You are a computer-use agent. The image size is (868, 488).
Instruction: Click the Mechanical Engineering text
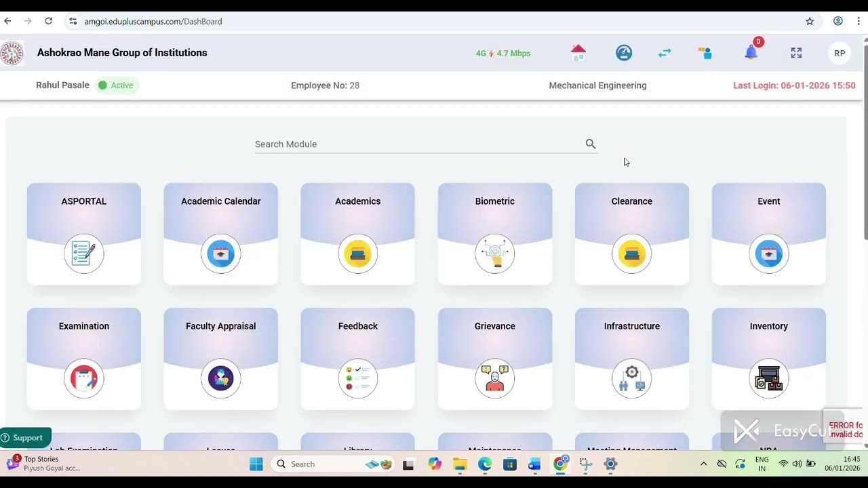click(597, 85)
